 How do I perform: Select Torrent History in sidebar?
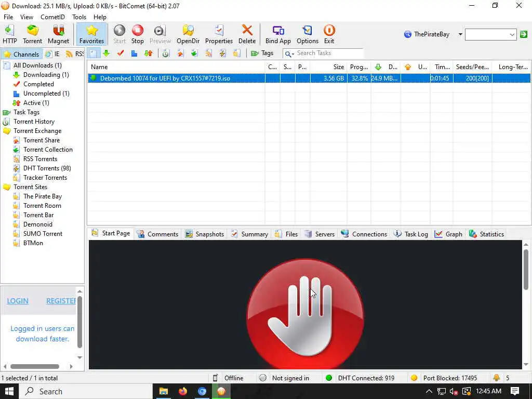[34, 122]
